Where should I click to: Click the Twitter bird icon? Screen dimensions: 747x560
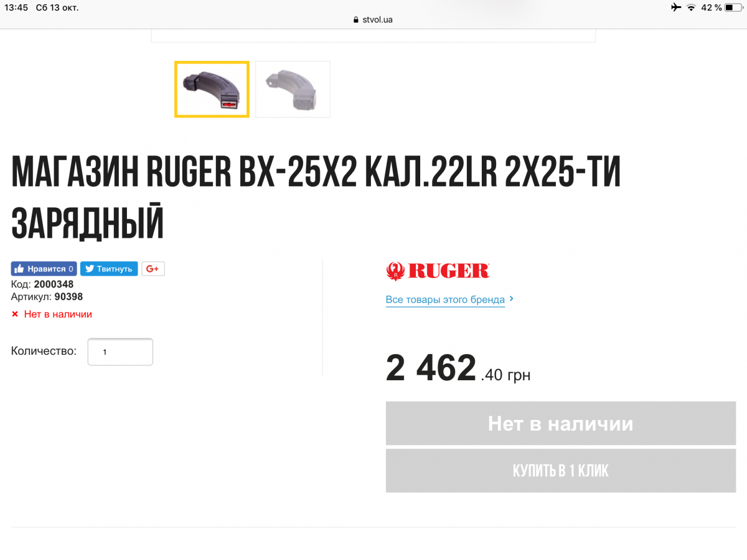coord(90,269)
